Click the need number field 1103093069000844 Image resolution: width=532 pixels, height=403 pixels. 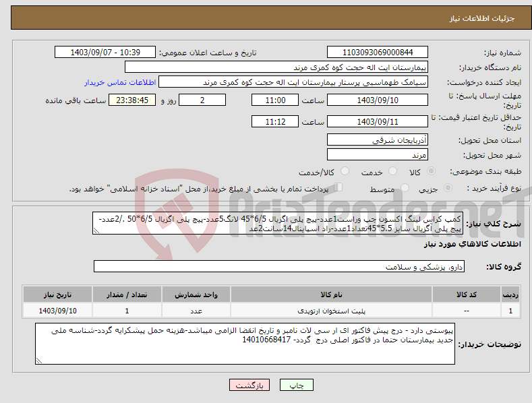point(378,53)
